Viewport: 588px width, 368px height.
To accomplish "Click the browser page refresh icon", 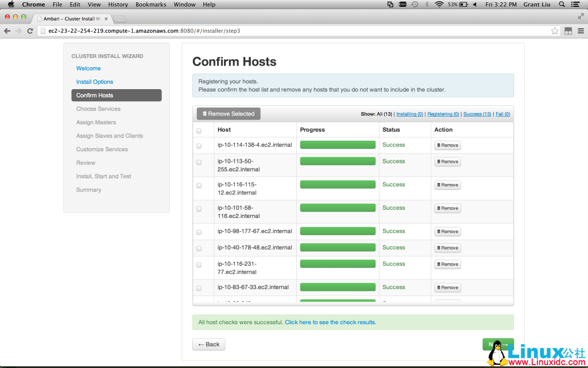I will pos(30,31).
